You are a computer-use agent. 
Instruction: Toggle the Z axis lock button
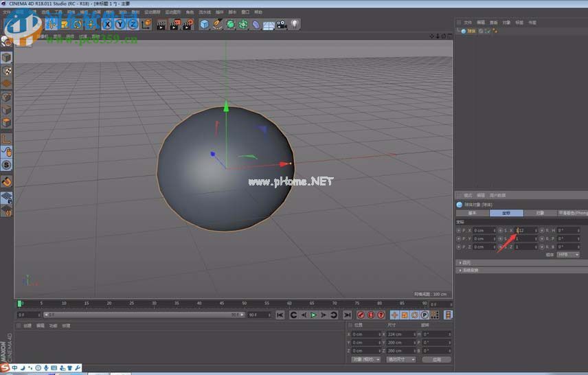pyautogui.click(x=131, y=25)
